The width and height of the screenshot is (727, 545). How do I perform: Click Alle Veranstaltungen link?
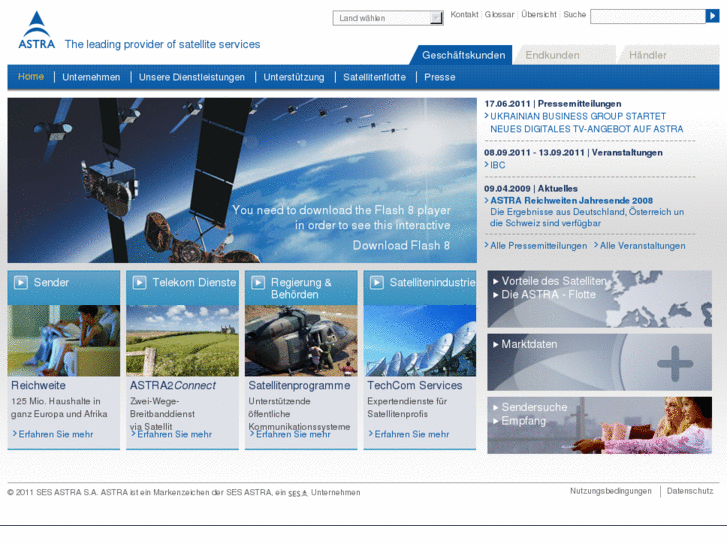coord(642,245)
